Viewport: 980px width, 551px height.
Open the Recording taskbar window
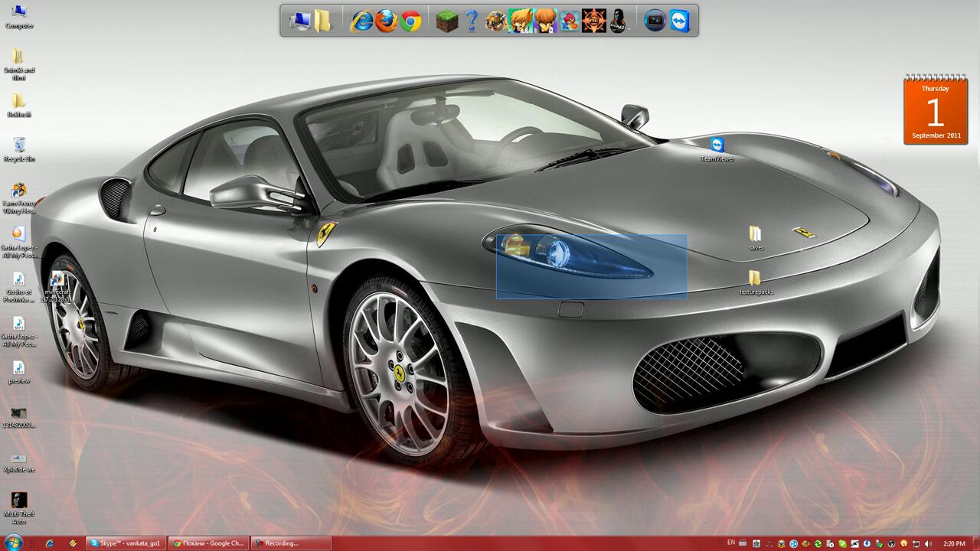tap(291, 543)
